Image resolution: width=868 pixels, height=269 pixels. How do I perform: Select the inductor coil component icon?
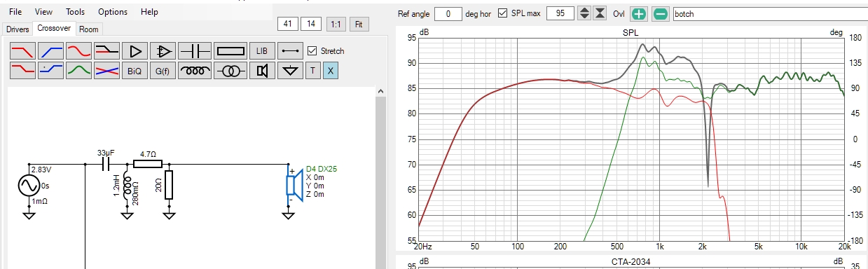pyautogui.click(x=195, y=70)
